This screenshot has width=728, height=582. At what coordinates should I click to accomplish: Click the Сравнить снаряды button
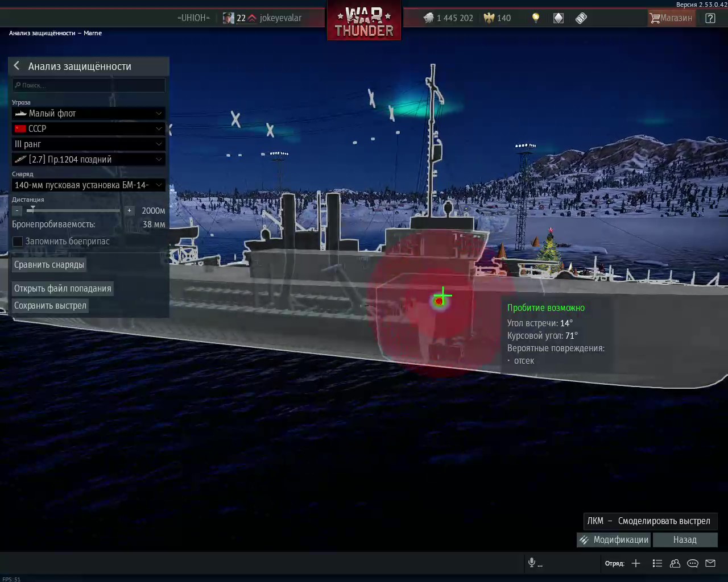coord(49,264)
